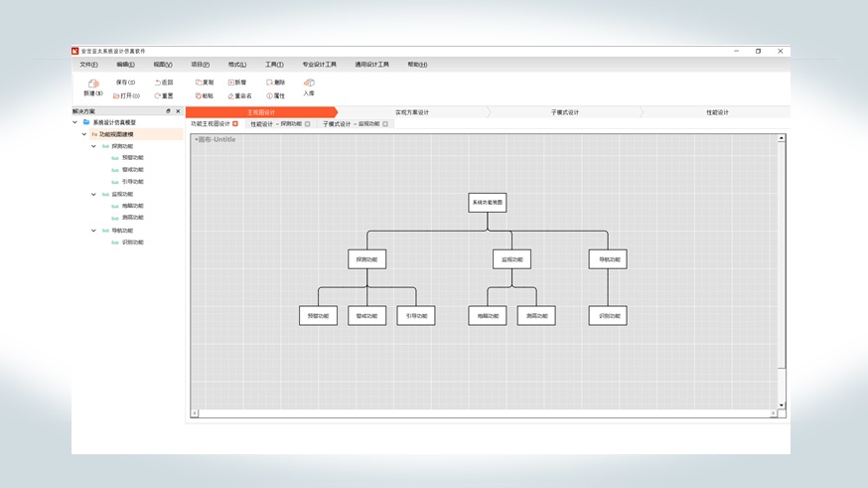The image size is (868, 488).
Task: Click the 删除 (Delete) toolbar icon
Action: (x=269, y=82)
